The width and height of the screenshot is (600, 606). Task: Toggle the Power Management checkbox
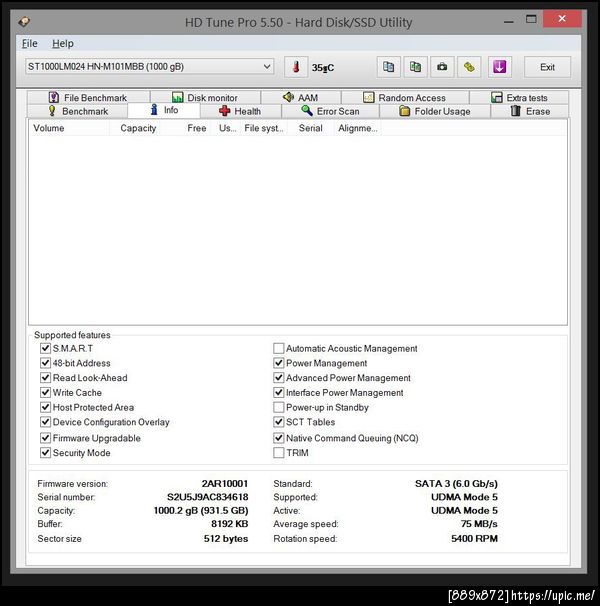tap(278, 363)
